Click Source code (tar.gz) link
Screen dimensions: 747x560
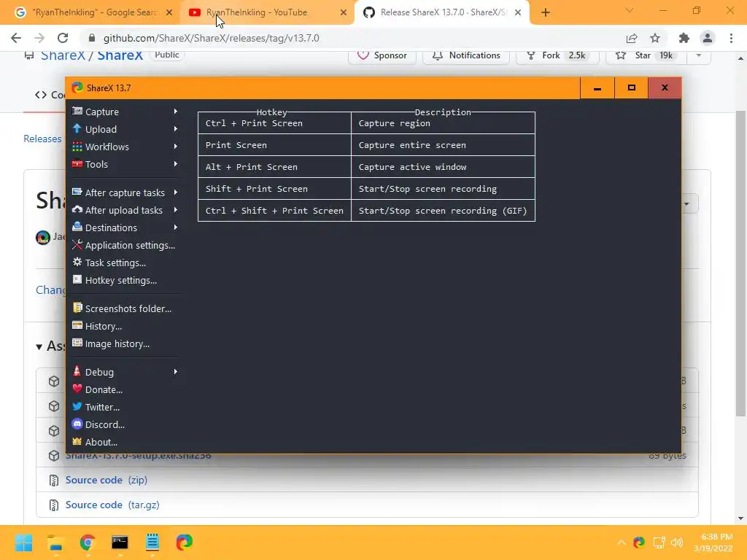pos(112,505)
